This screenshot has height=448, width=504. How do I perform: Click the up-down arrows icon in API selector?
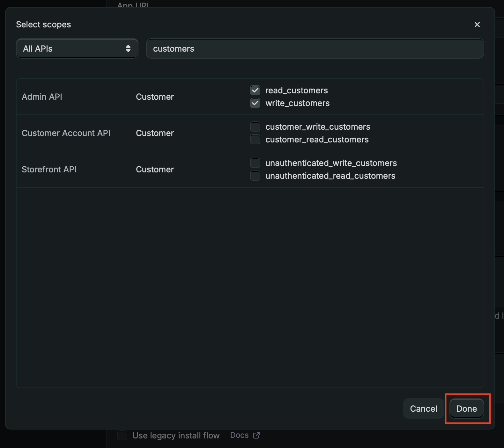tap(128, 48)
